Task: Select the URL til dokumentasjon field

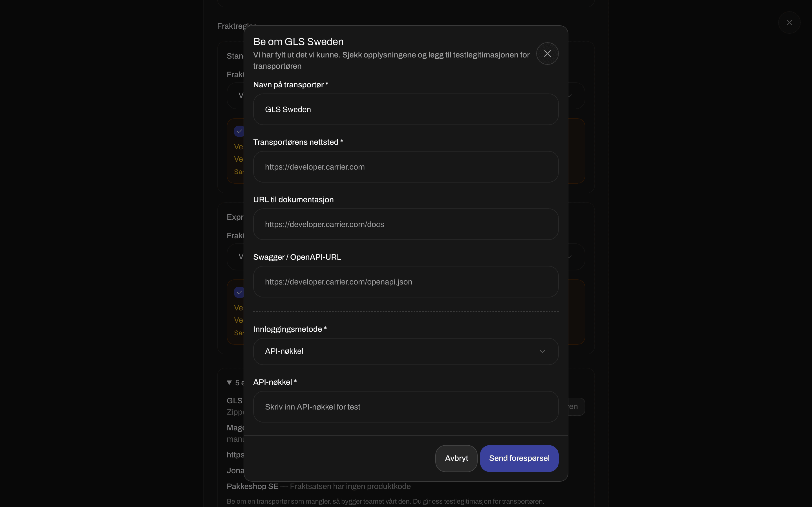Action: (x=406, y=224)
